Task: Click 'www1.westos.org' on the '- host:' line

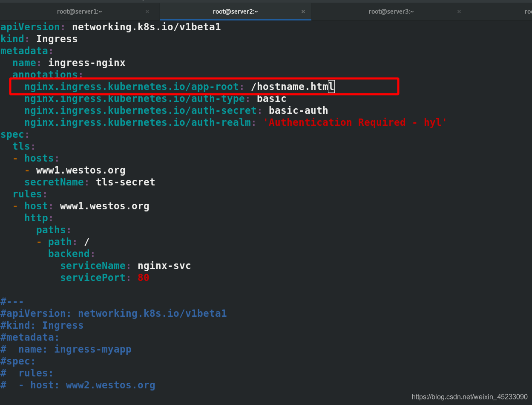Action: pyautogui.click(x=105, y=206)
